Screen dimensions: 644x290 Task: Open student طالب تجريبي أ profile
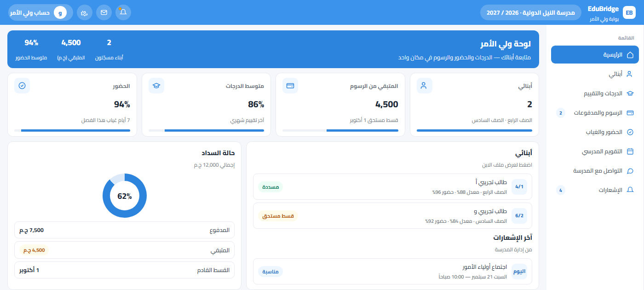pyautogui.click(x=392, y=187)
